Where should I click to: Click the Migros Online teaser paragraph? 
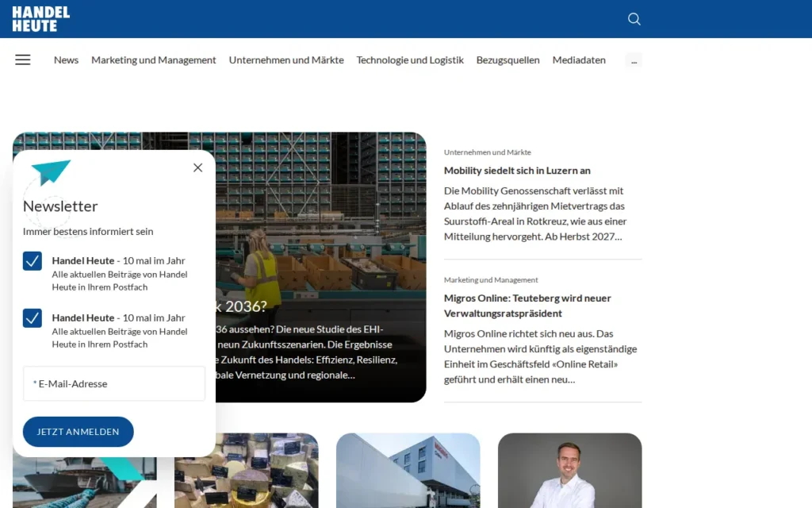540,356
